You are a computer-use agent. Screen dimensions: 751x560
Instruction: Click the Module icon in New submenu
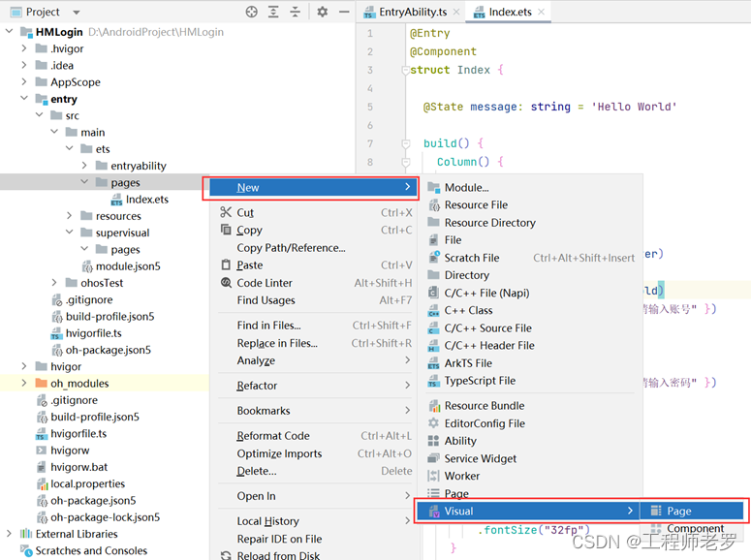tap(434, 187)
